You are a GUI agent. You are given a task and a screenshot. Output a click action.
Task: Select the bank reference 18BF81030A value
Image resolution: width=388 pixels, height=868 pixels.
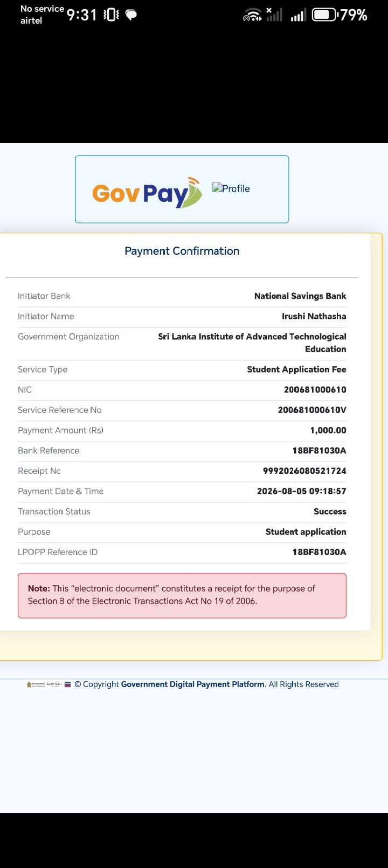pyautogui.click(x=319, y=451)
